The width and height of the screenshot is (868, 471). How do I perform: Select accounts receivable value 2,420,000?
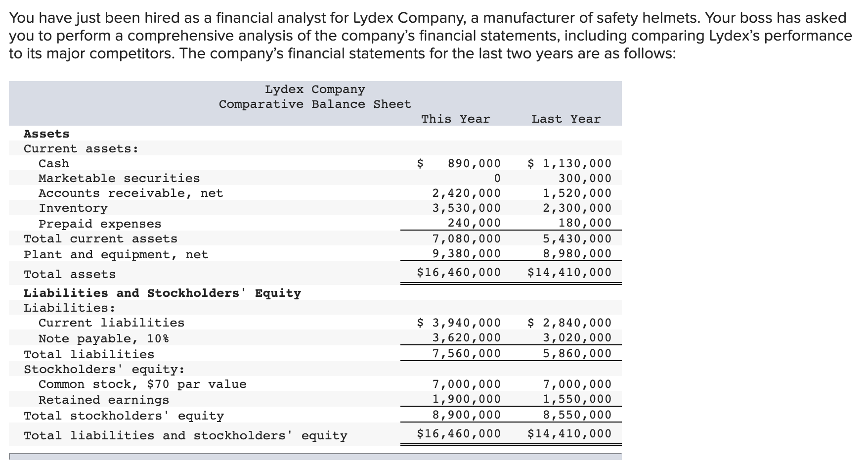click(467, 193)
